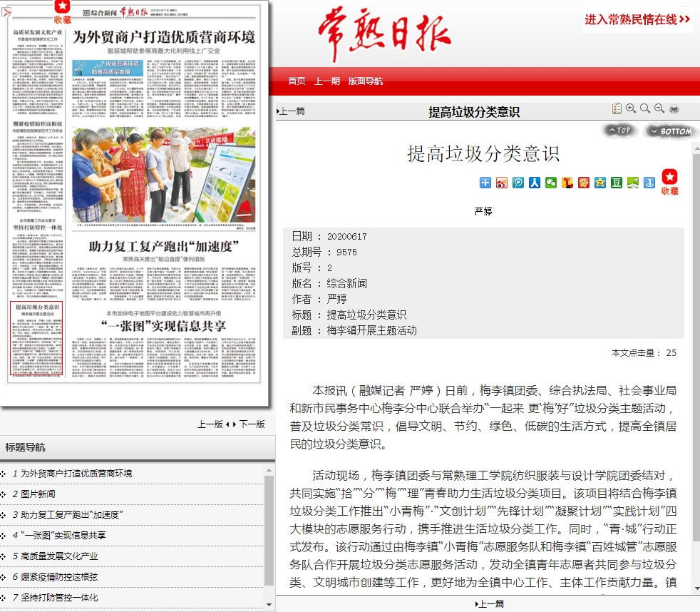Open 版面导航 in the red navigation bar
Viewport: 700px width, 612px height.
[366, 81]
